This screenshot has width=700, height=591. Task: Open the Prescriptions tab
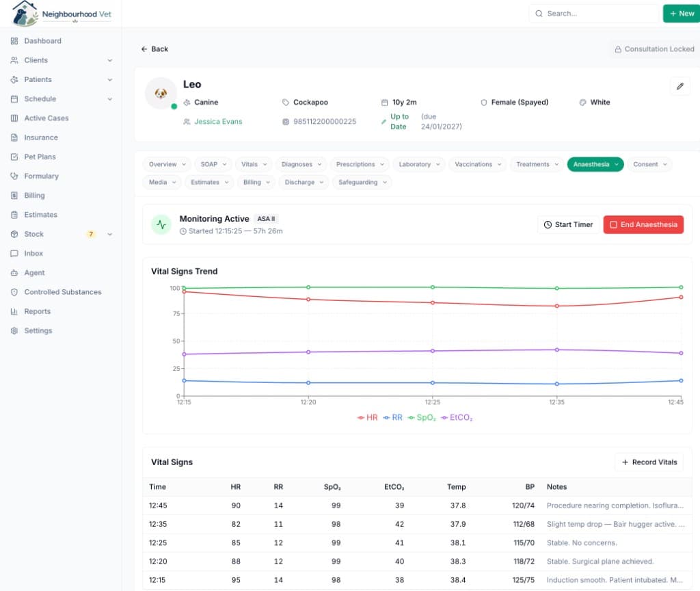coord(360,164)
